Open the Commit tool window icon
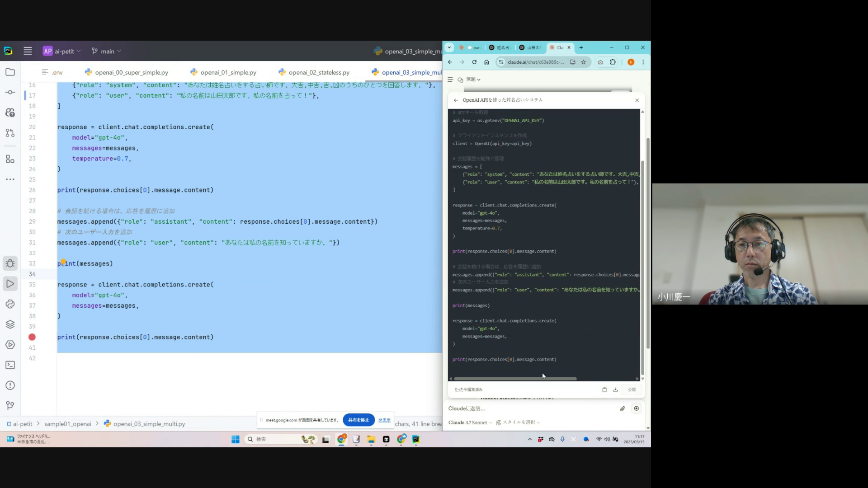The height and width of the screenshot is (488, 868). click(x=10, y=92)
